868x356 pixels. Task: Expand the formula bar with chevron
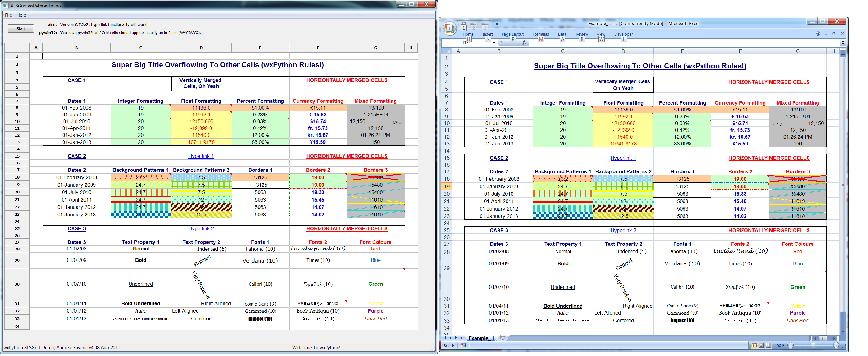click(x=843, y=42)
